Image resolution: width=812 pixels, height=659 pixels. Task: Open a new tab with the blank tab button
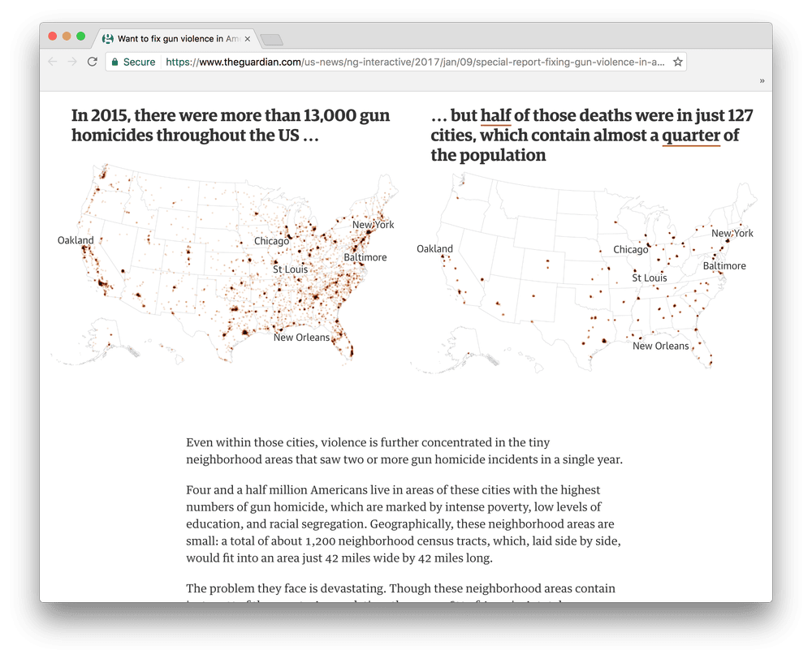tap(271, 40)
